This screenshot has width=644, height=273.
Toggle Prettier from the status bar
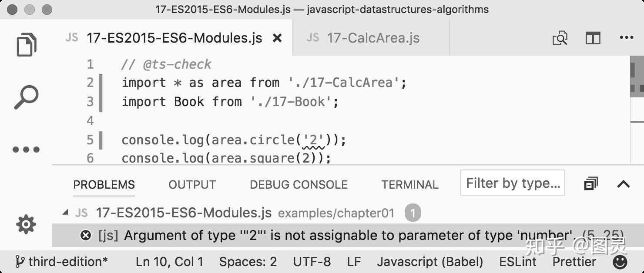click(574, 262)
